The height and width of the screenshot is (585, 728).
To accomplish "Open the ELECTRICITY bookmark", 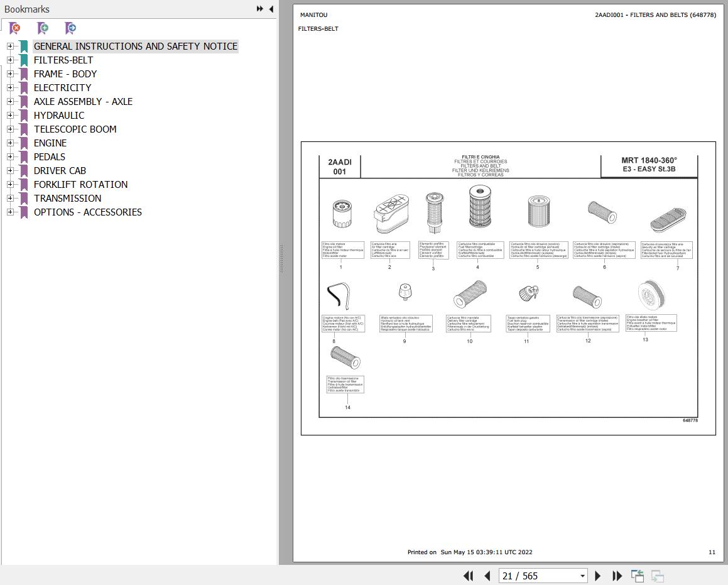I will (x=62, y=88).
